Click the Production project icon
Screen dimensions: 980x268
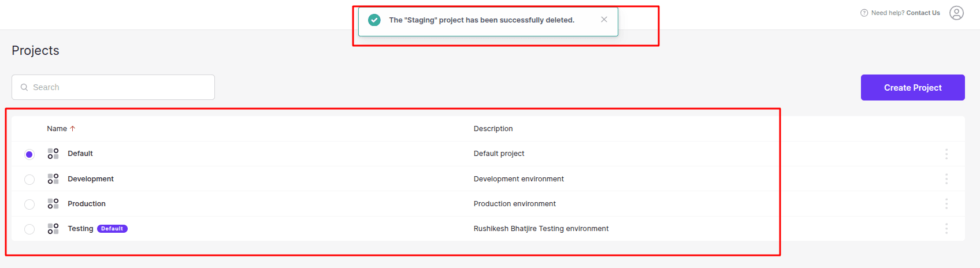coord(53,204)
